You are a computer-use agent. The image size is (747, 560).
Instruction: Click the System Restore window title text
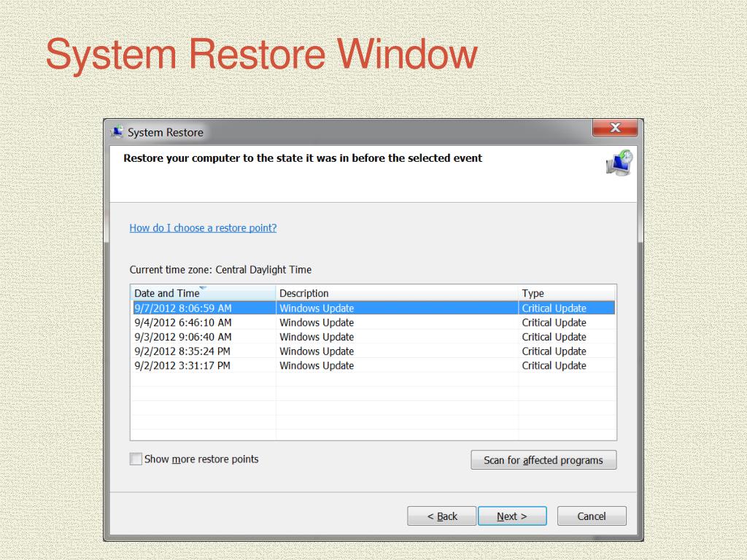click(166, 133)
